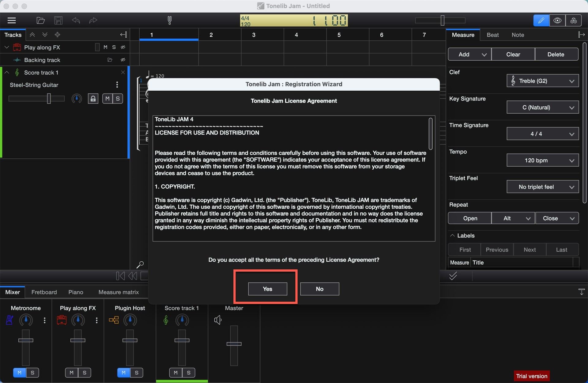Toggle Metronome mute in mixer
Screen dimensions: 588x383
tap(19, 373)
